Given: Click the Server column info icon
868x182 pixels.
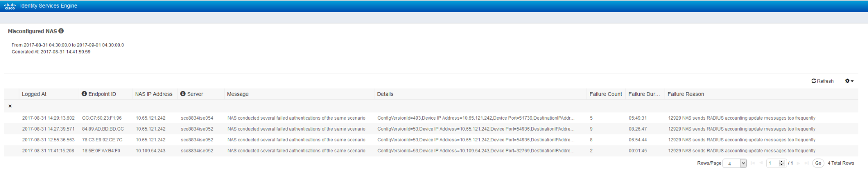Looking at the screenshot, I should (183, 94).
